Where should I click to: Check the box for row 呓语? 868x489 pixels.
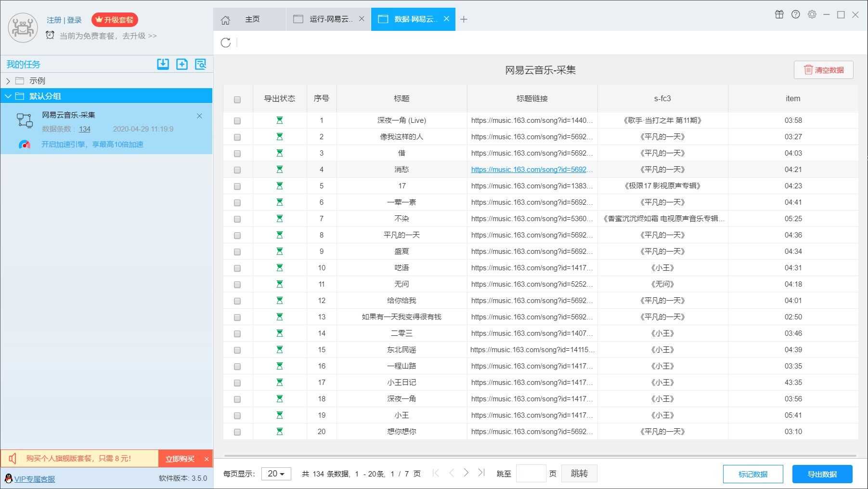237,268
